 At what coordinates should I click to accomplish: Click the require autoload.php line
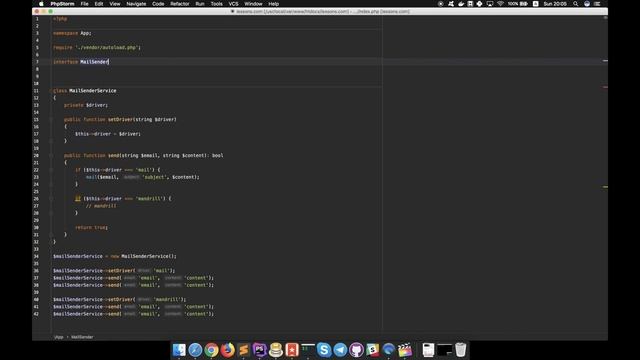click(97, 47)
